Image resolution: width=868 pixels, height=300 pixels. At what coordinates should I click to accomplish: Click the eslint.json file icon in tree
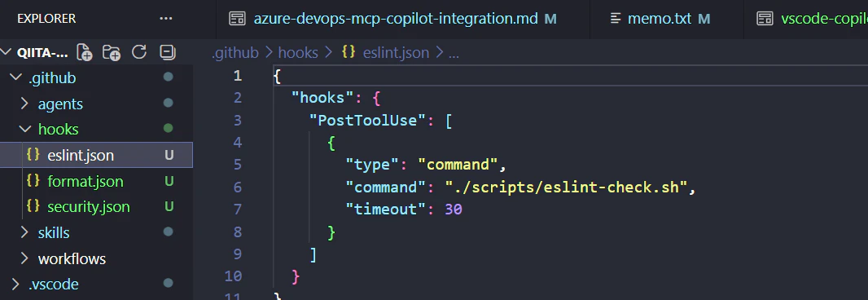(33, 155)
